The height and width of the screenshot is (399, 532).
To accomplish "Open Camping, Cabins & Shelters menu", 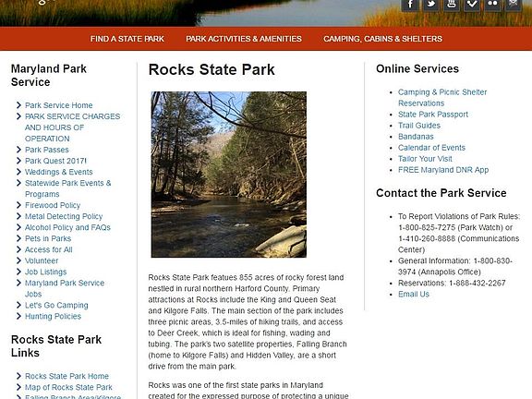I will (382, 39).
